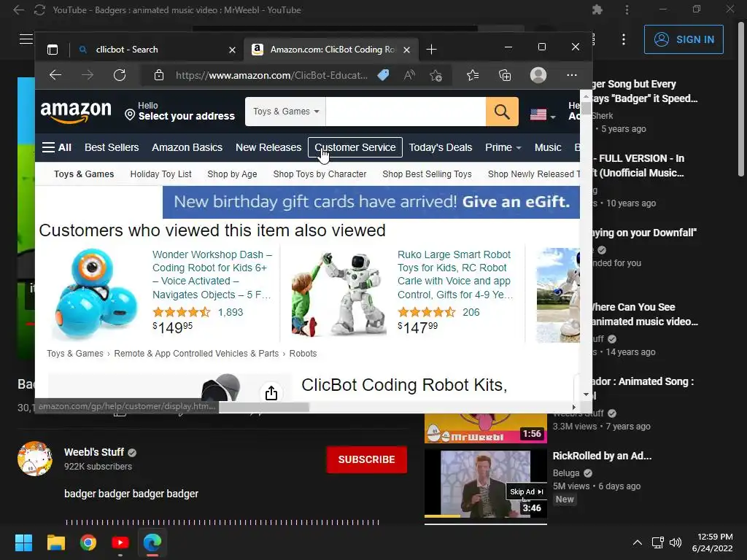The width and height of the screenshot is (747, 560).
Task: Click the orange Amazon search button
Action: click(502, 112)
